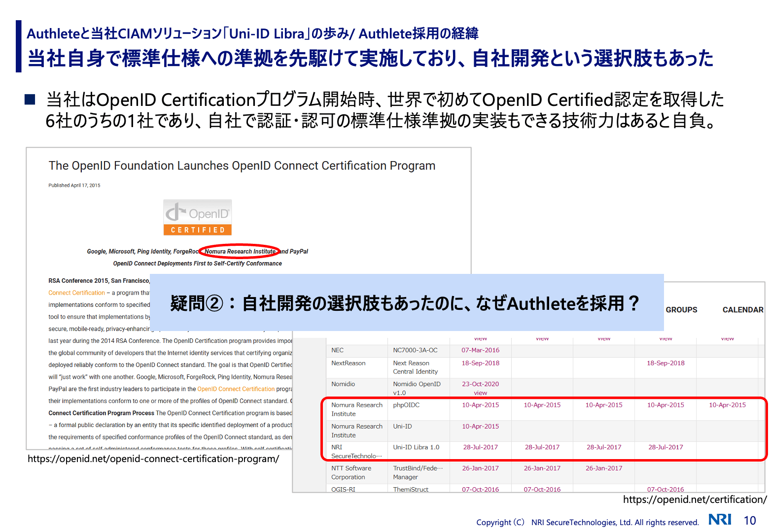
Task: Open the 'OpenID Connect Certification' program link
Action: coord(236,389)
